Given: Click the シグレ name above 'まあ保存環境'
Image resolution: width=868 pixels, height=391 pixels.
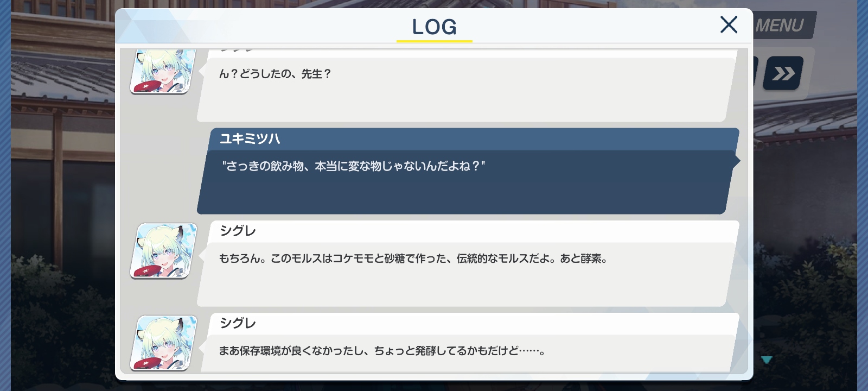Looking at the screenshot, I should click(x=238, y=323).
